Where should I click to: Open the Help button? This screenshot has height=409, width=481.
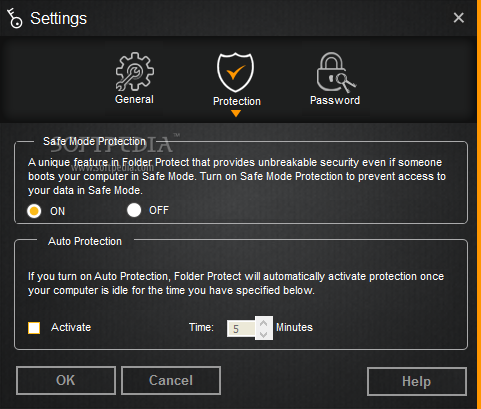(417, 381)
